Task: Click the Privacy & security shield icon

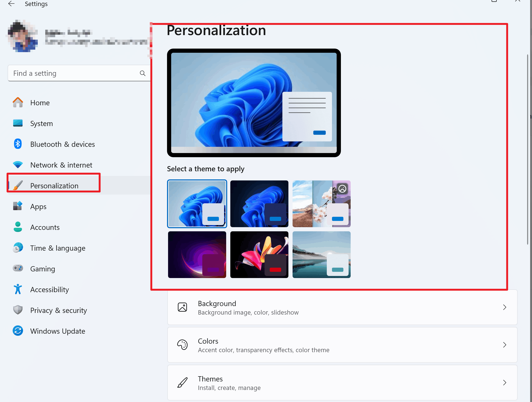Action: pos(18,310)
